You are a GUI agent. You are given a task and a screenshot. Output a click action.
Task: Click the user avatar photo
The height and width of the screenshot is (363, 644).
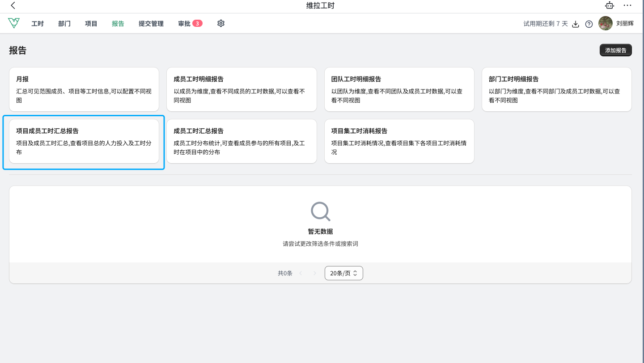click(x=605, y=24)
